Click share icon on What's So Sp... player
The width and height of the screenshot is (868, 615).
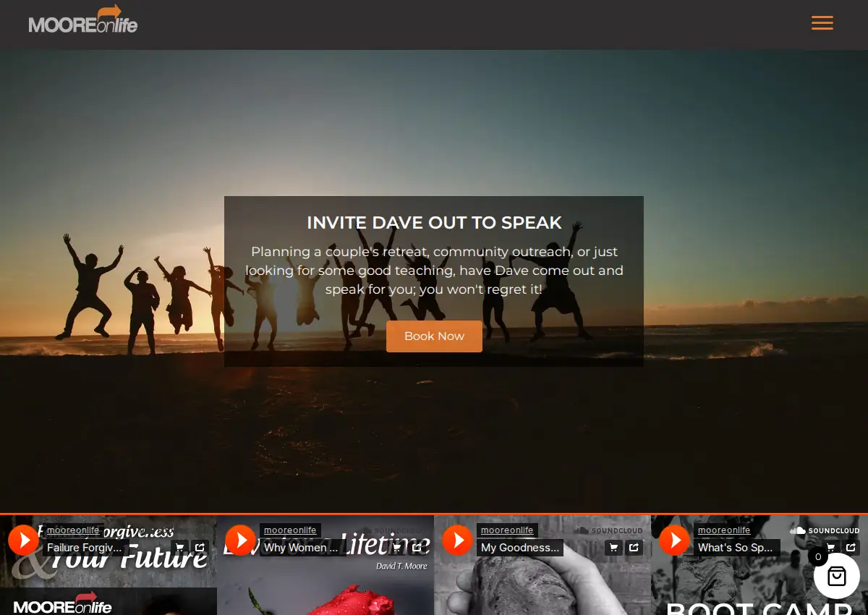tap(851, 548)
